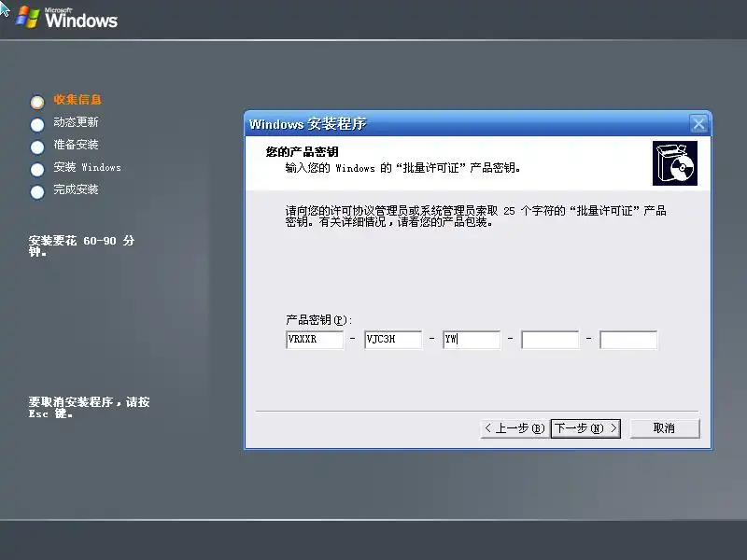Click the 输入您的 Windows 的 批量许可证 subtitle
Image resolution: width=747 pixels, height=560 pixels.
click(x=402, y=168)
